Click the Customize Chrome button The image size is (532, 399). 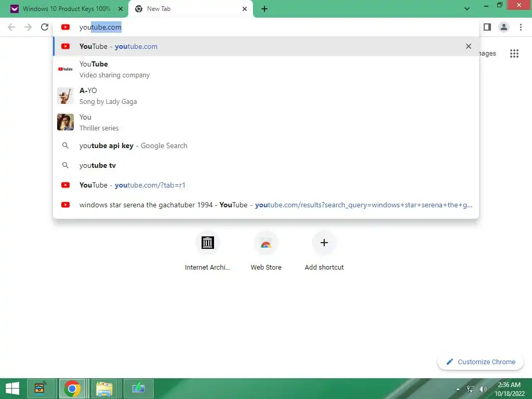(481, 362)
